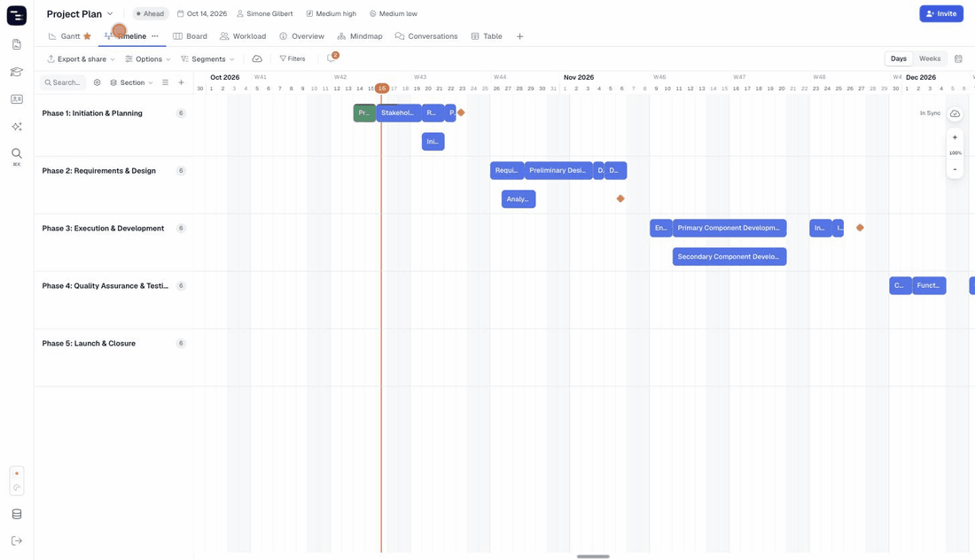Click the Phase 1 milestone diamond
Viewport: 975px width, 560px height.
click(x=462, y=113)
